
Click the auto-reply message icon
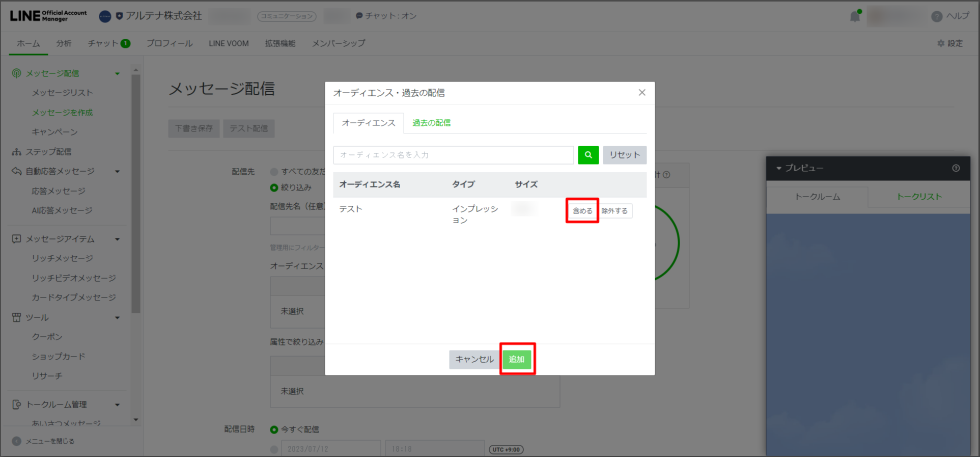pos(16,171)
